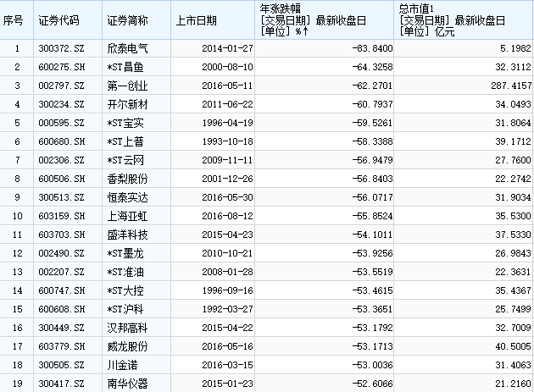Select market value 26.9843
The height and width of the screenshot is (392, 534).
(513, 253)
